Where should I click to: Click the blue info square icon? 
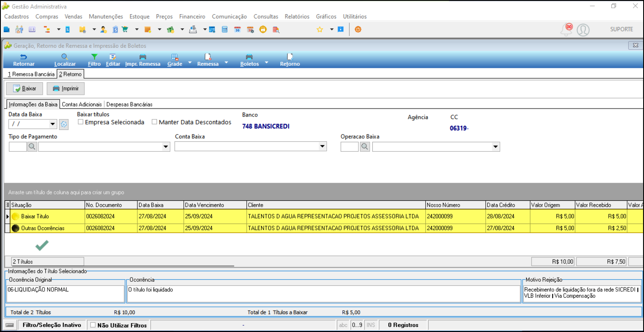(340, 29)
